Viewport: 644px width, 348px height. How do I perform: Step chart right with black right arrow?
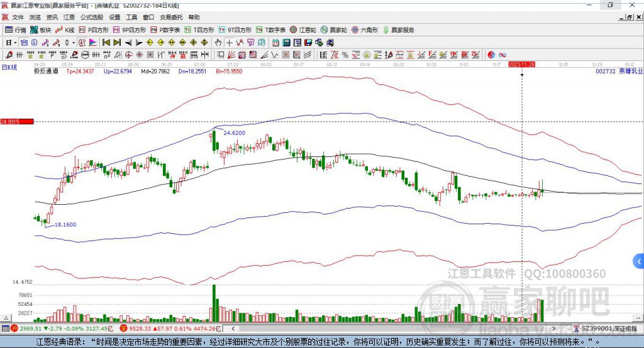click(139, 43)
